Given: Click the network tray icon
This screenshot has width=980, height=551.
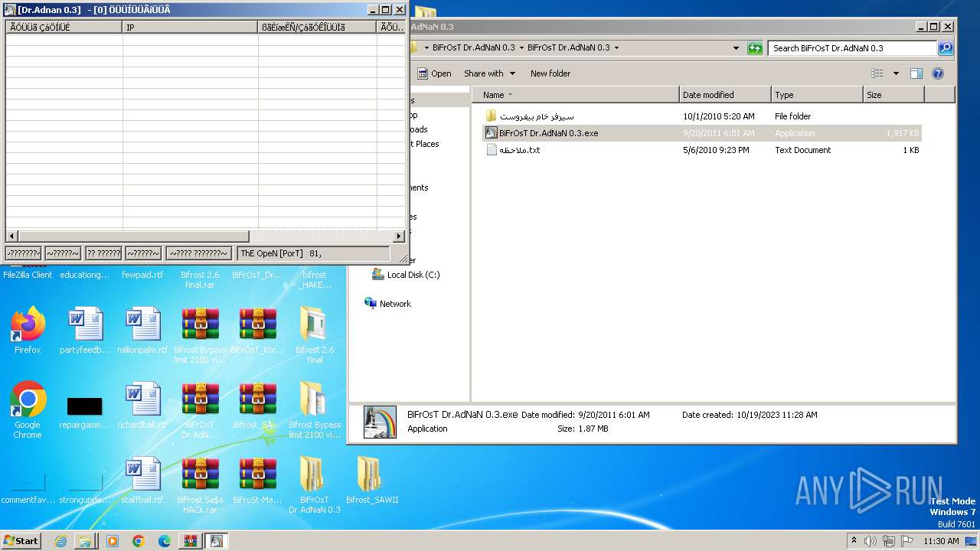Looking at the screenshot, I should pos(889,541).
